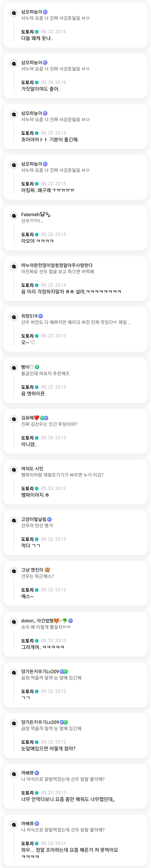Open the dotori_ 아건밥행 profile name
Screen dimensions: 151x868
(37, 621)
